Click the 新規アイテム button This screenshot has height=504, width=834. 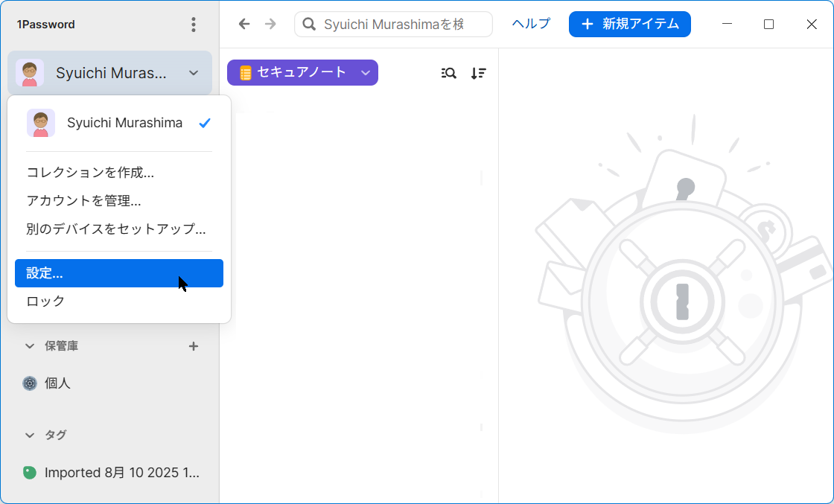[629, 24]
